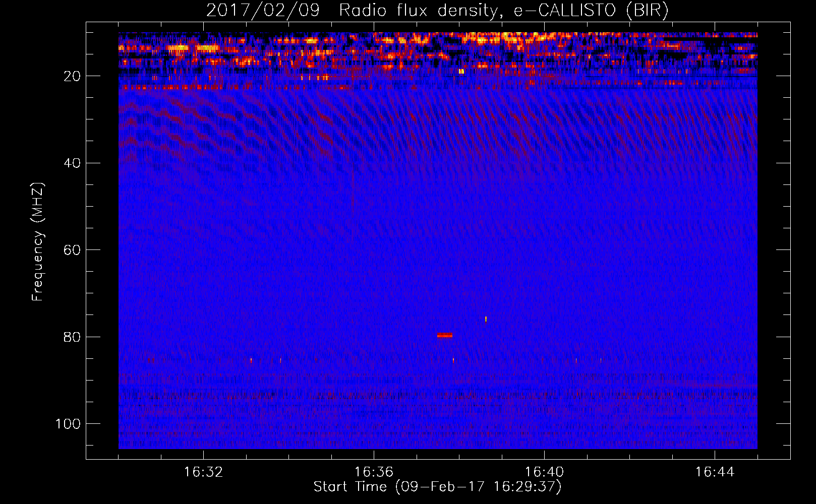Image resolution: width=816 pixels, height=504 pixels.
Task: Click the plot title '2017/02/09 Radio flux density, e-CALLISTO (BIR)'
Action: [x=437, y=11]
